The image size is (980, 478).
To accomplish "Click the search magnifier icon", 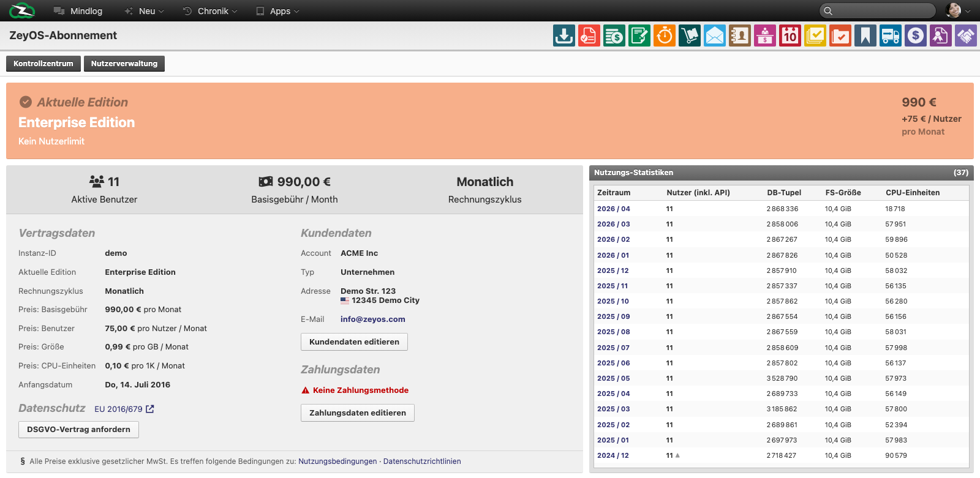I will tap(828, 10).
